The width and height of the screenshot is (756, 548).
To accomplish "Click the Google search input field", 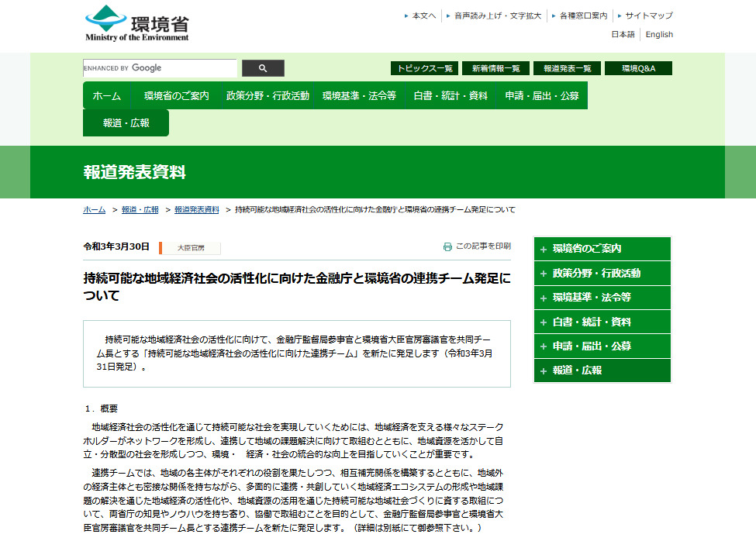I will 160,68.
